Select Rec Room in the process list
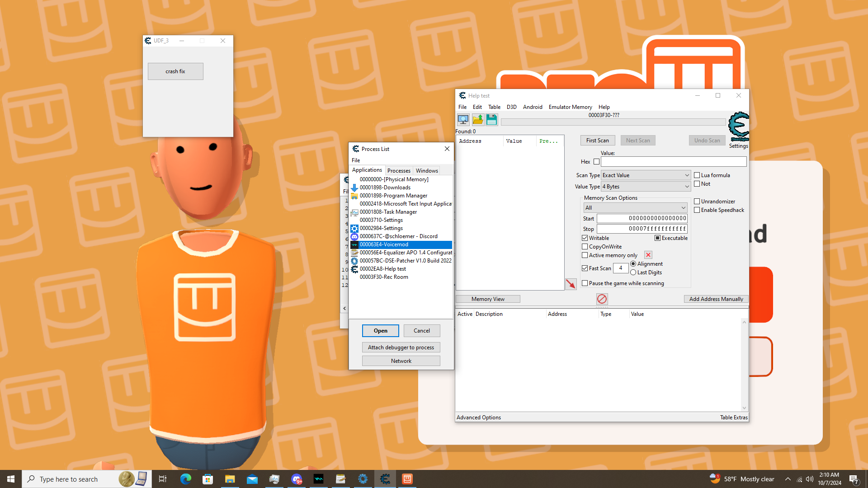 [384, 277]
